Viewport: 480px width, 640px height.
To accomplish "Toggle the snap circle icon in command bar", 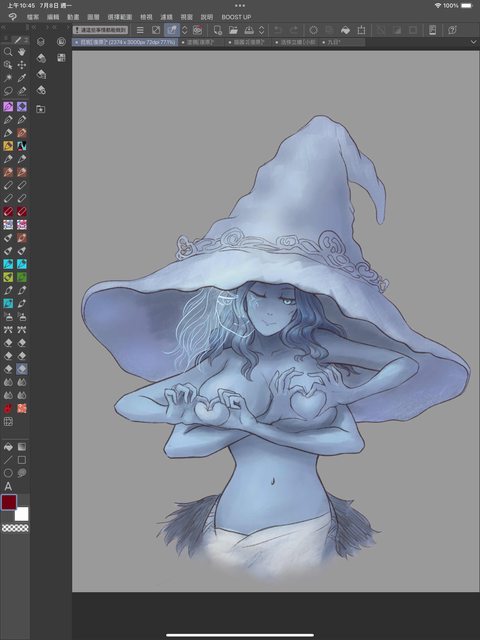I will coord(313,30).
